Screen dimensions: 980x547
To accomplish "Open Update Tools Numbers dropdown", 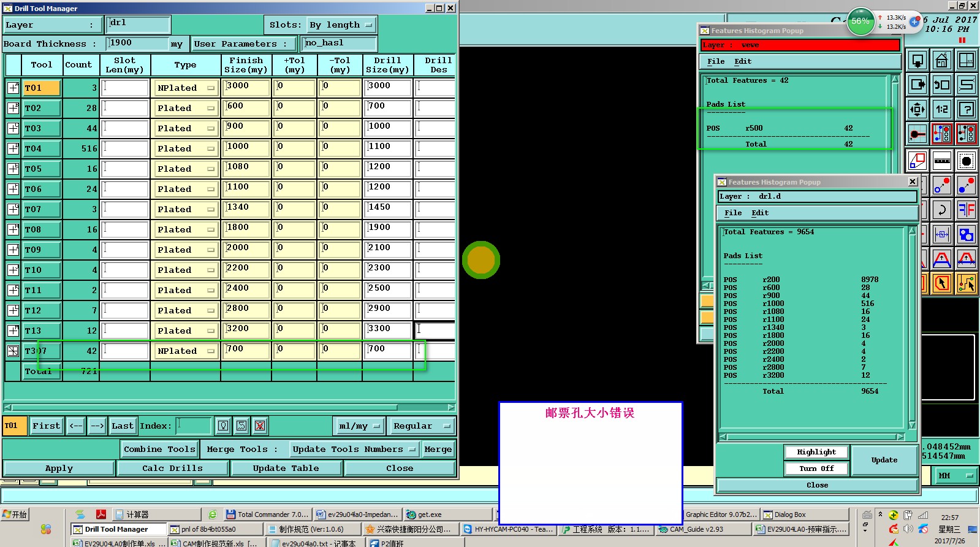I will [x=354, y=449].
